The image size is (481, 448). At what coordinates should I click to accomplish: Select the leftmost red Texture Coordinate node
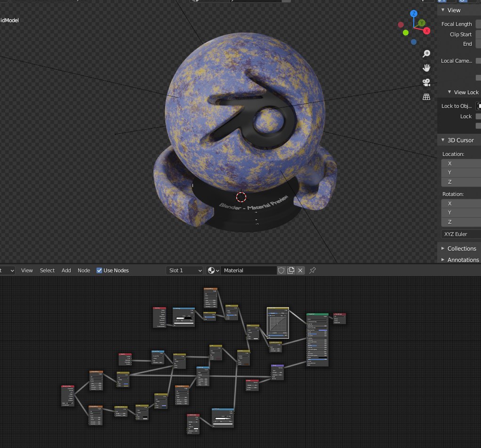point(67,396)
